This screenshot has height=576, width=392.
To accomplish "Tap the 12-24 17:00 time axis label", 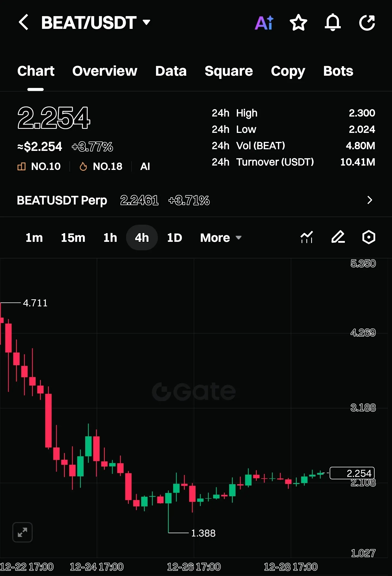I will tap(97, 567).
